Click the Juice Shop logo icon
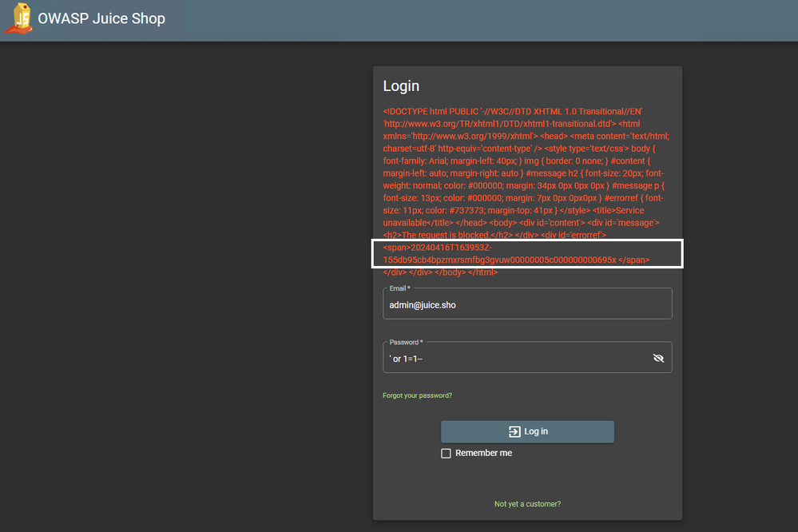 pos(19,18)
